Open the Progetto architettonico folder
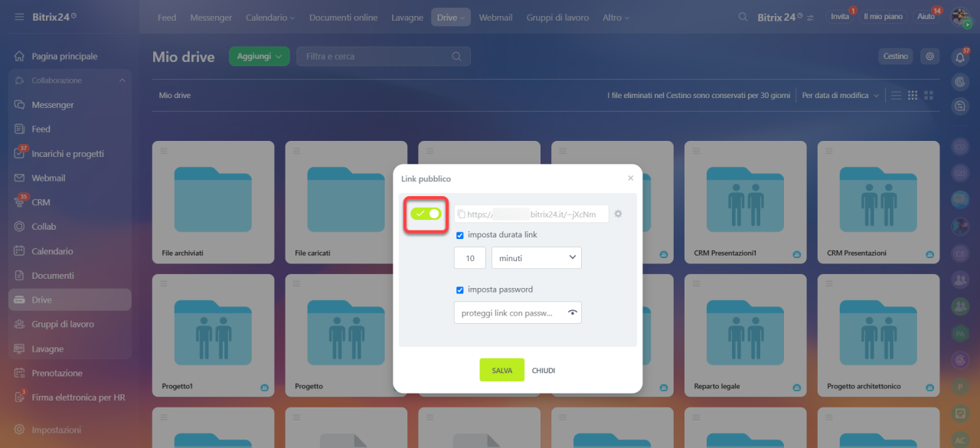The image size is (980, 448). click(x=878, y=335)
